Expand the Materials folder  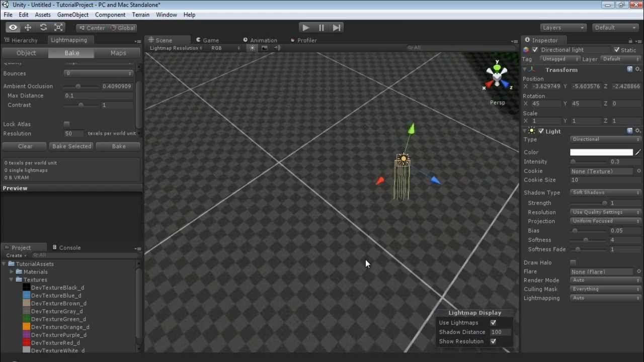(x=12, y=271)
